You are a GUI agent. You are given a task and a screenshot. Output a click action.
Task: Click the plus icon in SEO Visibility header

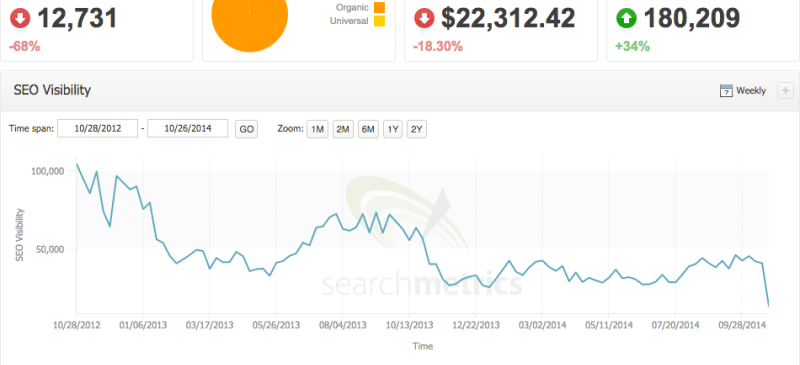pyautogui.click(x=785, y=91)
